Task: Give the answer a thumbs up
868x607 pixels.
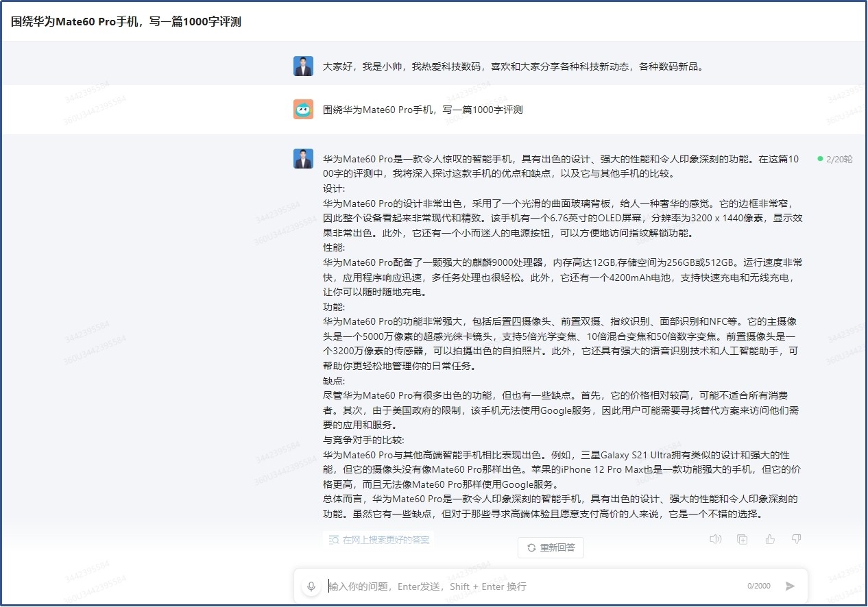Action: coord(770,539)
